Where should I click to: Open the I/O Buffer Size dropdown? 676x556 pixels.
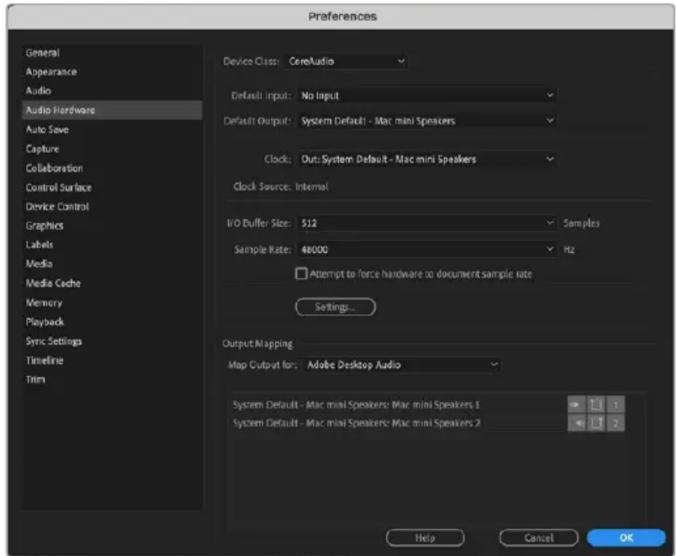(426, 223)
